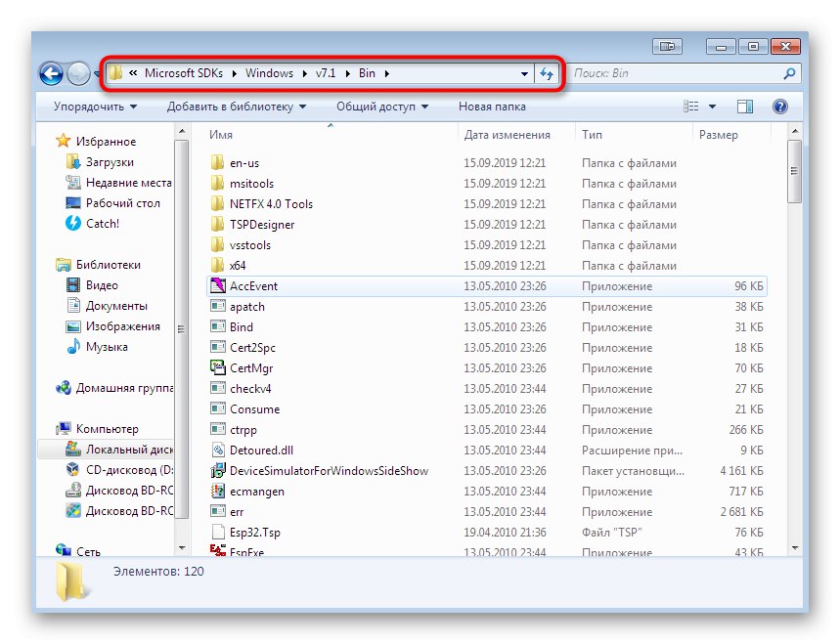Click the Back navigation arrow button
Image resolution: width=840 pixels, height=644 pixels.
(52, 74)
